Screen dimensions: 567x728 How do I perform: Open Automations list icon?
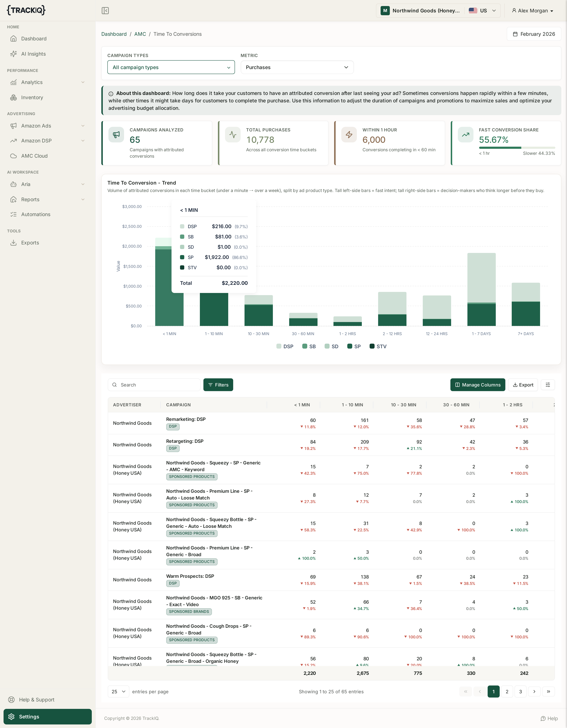tap(13, 214)
